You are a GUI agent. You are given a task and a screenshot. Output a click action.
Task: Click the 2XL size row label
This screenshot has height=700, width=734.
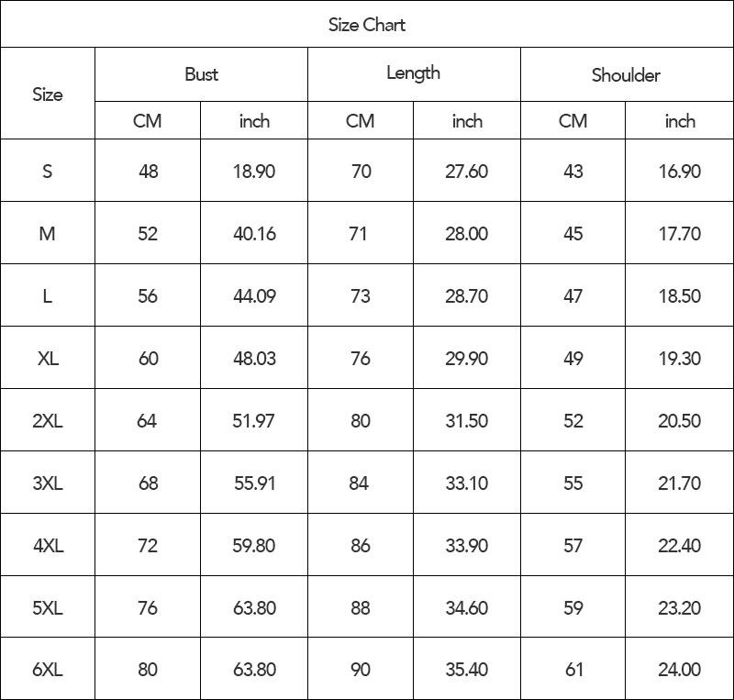48,421
